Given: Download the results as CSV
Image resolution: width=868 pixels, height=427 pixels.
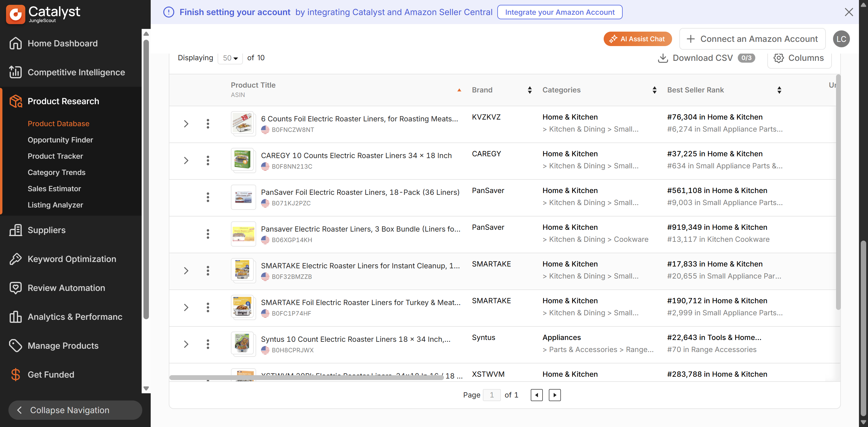Looking at the screenshot, I should [x=706, y=58].
